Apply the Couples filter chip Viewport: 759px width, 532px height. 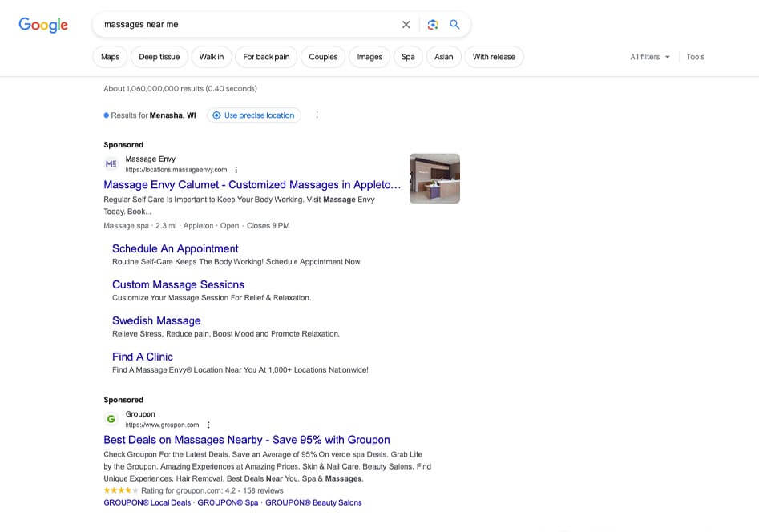tap(323, 57)
